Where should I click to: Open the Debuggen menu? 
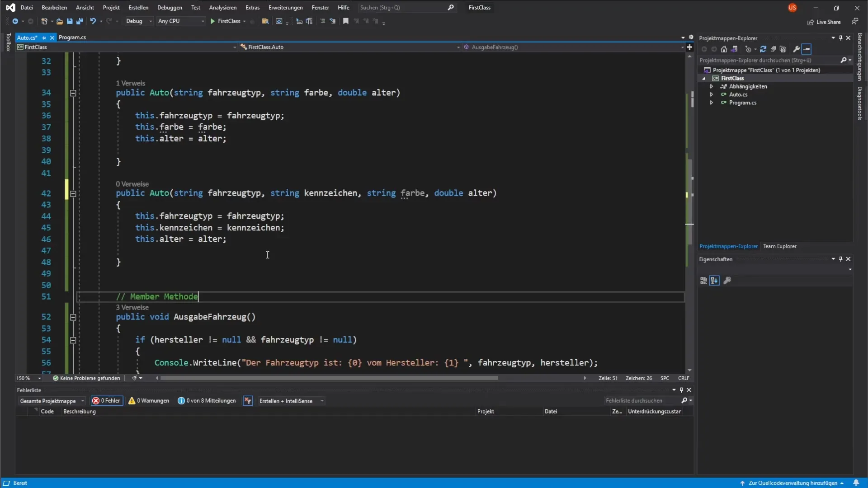pos(170,7)
